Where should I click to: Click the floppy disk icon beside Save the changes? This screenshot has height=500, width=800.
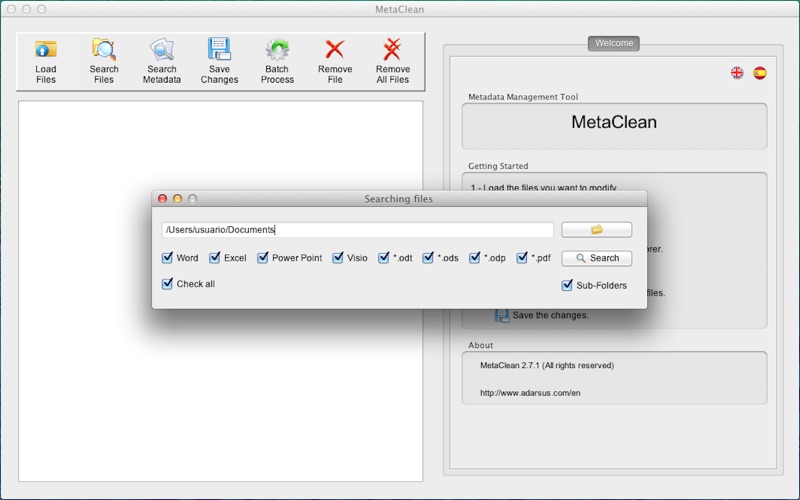pos(502,315)
